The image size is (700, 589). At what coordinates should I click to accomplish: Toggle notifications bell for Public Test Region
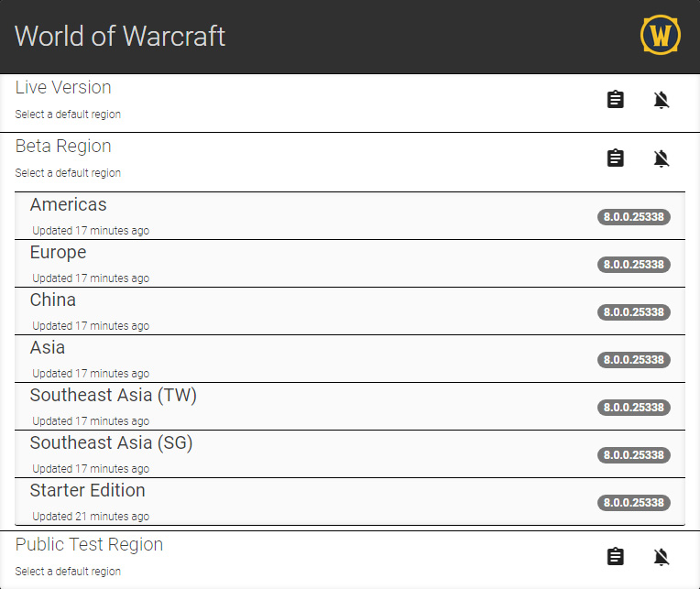662,557
